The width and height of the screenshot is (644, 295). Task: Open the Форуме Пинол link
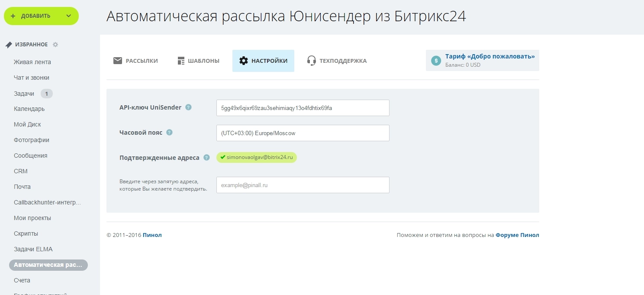click(x=517, y=235)
